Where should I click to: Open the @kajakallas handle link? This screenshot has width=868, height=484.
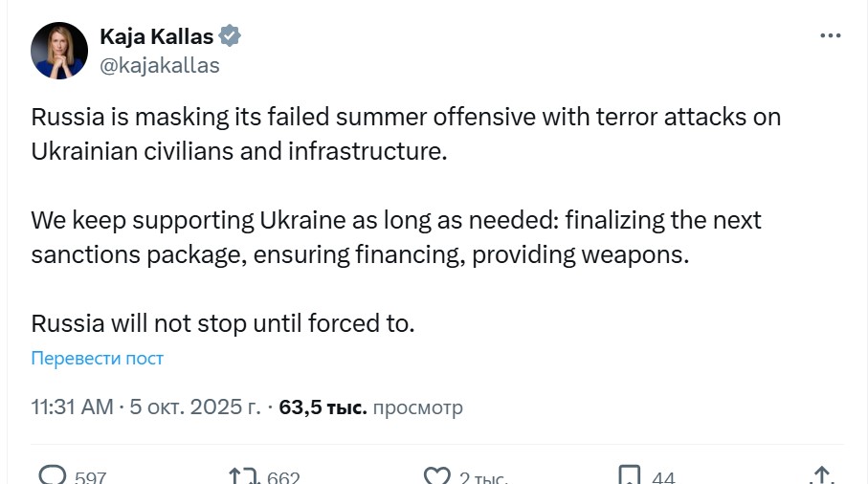point(159,65)
